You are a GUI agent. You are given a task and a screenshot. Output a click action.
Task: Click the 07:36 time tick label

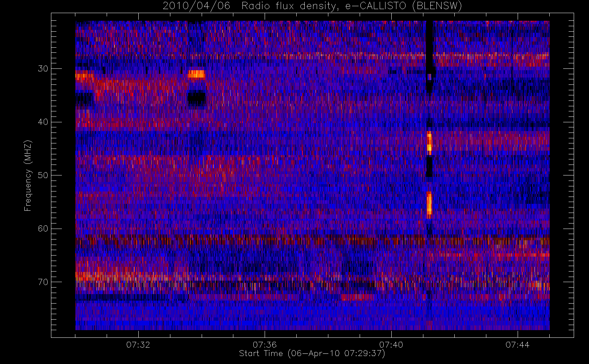click(x=265, y=345)
